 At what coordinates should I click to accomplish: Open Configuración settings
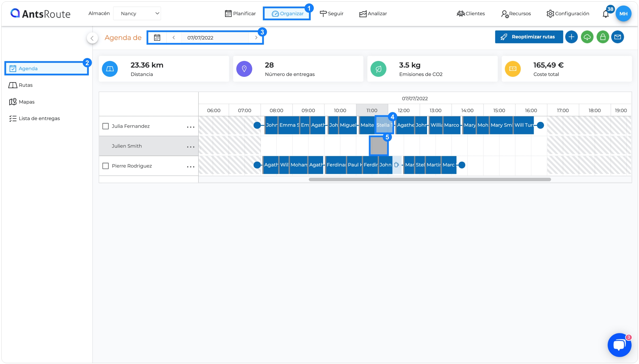pyautogui.click(x=568, y=14)
